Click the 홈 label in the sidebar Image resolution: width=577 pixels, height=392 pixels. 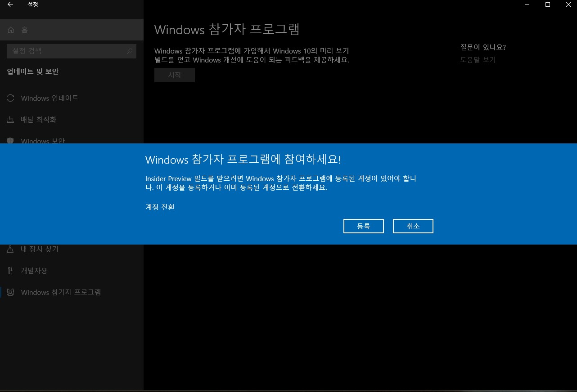coord(24,30)
